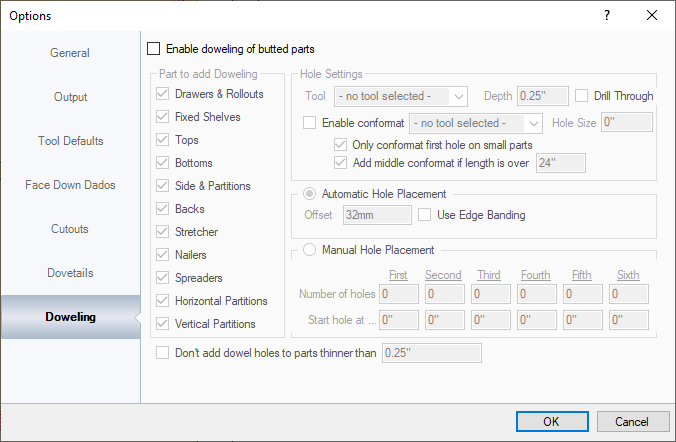Click the help question mark icon

(607, 15)
